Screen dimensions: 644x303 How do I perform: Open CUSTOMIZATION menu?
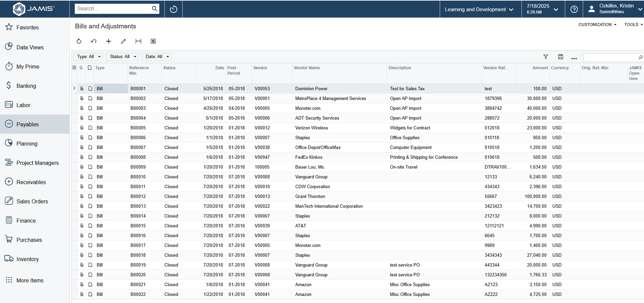coord(597,25)
